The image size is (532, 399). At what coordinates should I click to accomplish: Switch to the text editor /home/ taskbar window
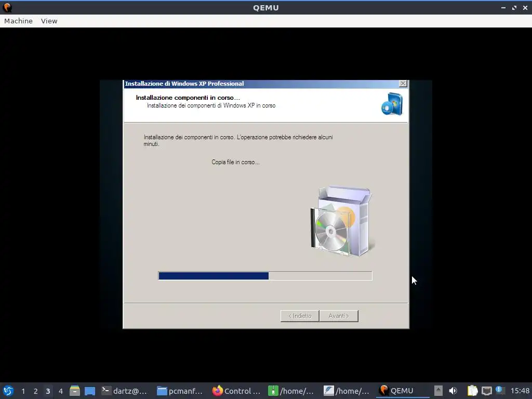click(x=347, y=391)
